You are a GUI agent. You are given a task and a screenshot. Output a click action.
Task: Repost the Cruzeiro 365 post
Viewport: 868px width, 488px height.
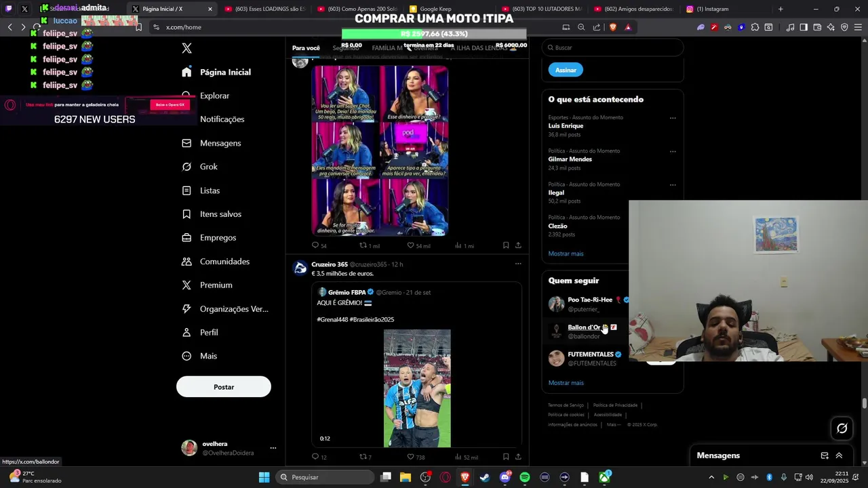coord(363,457)
